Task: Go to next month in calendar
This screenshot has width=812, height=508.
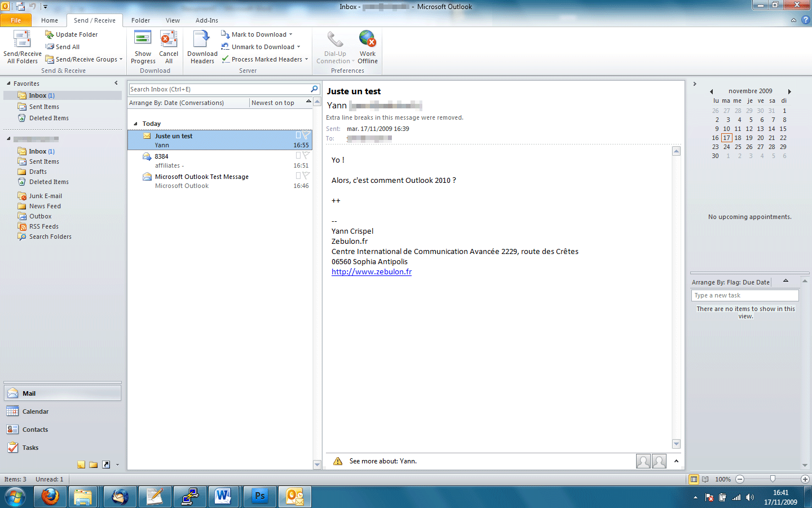Action: pyautogui.click(x=789, y=91)
